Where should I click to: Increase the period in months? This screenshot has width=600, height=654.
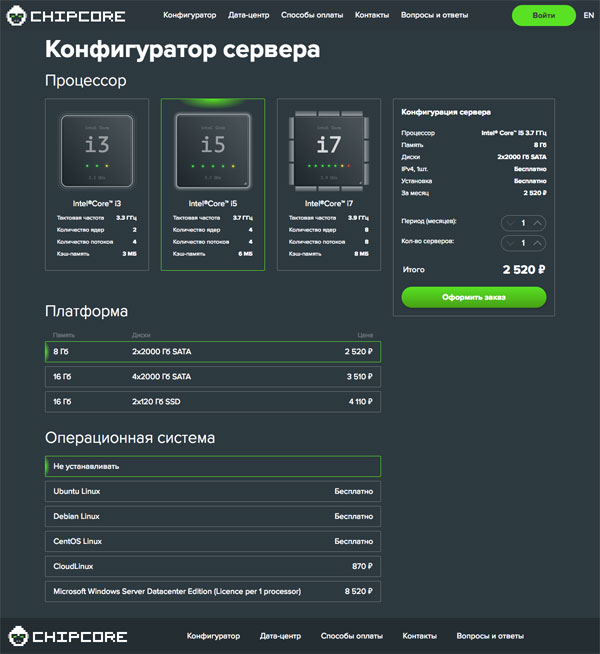pos(537,223)
